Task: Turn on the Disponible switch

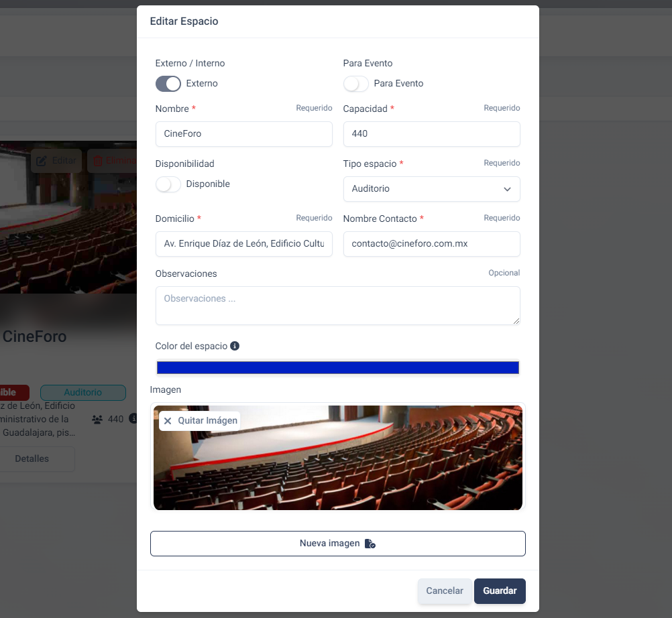Action: click(168, 184)
